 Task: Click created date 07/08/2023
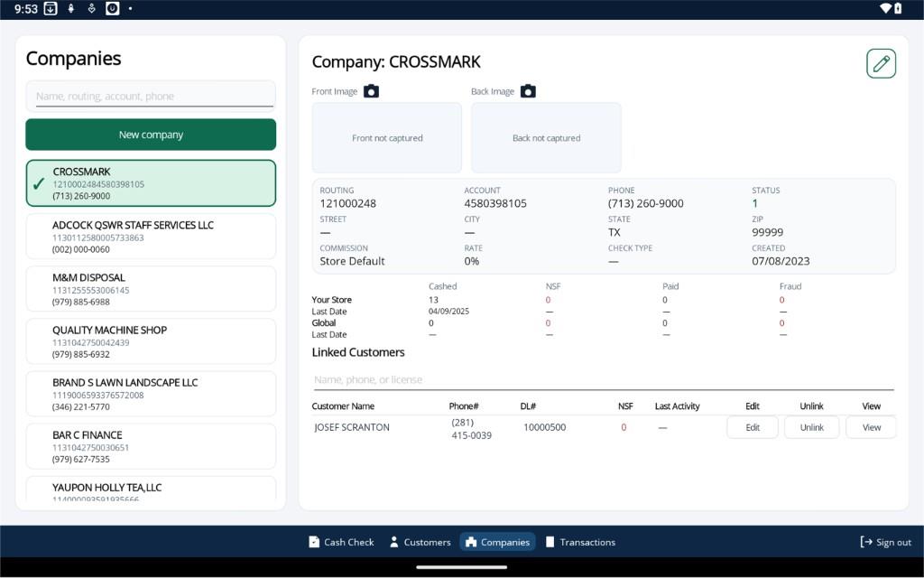pos(781,261)
